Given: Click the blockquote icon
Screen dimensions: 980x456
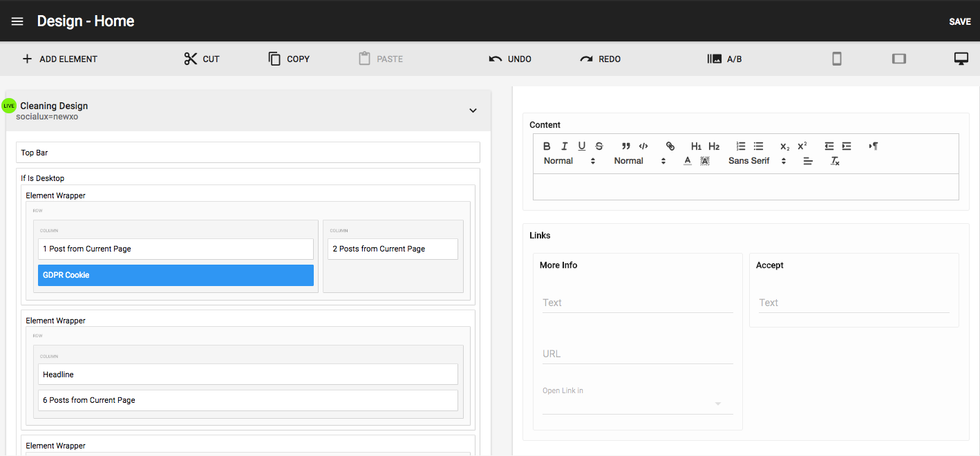Looking at the screenshot, I should click(626, 146).
